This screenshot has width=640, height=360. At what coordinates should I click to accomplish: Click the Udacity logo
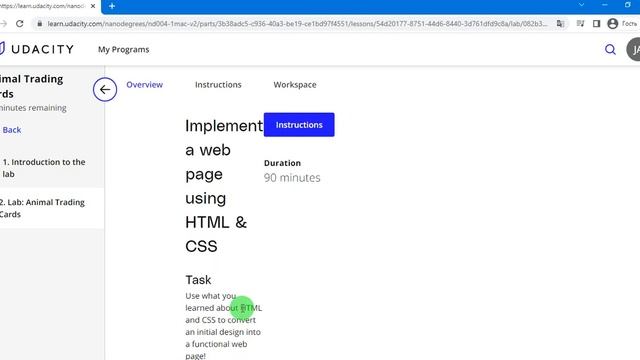tap(37, 49)
